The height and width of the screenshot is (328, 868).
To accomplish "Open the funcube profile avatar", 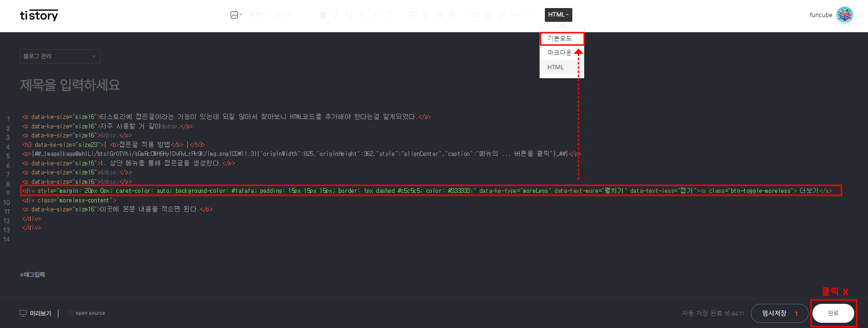I will tap(845, 15).
